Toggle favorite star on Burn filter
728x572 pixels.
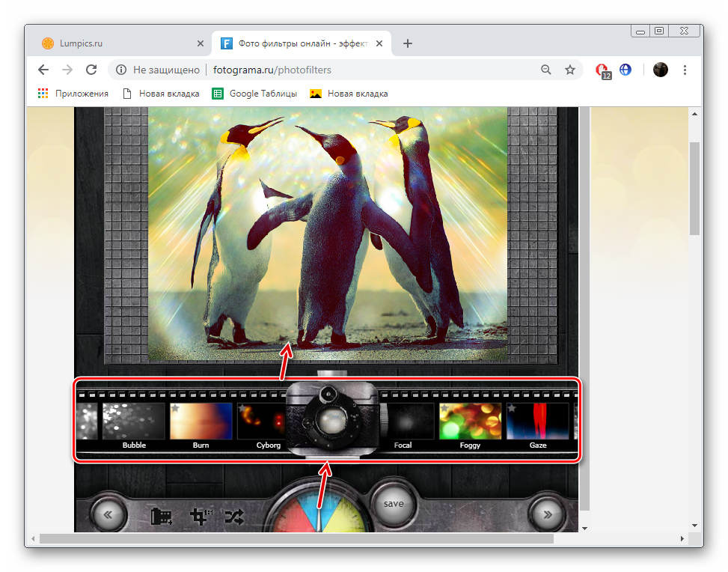click(175, 409)
